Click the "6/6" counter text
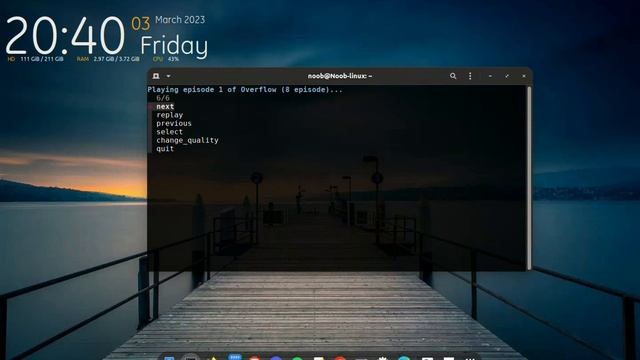 (162, 98)
